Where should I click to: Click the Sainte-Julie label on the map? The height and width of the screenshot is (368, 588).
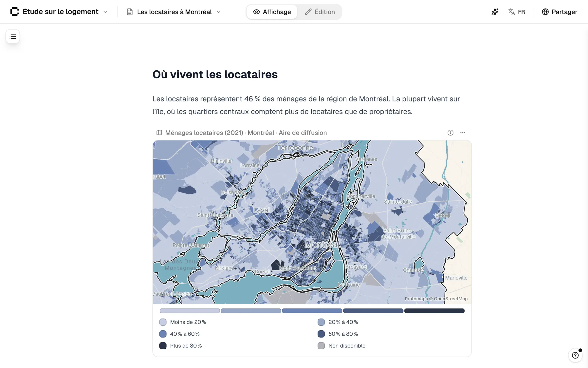[x=398, y=201]
